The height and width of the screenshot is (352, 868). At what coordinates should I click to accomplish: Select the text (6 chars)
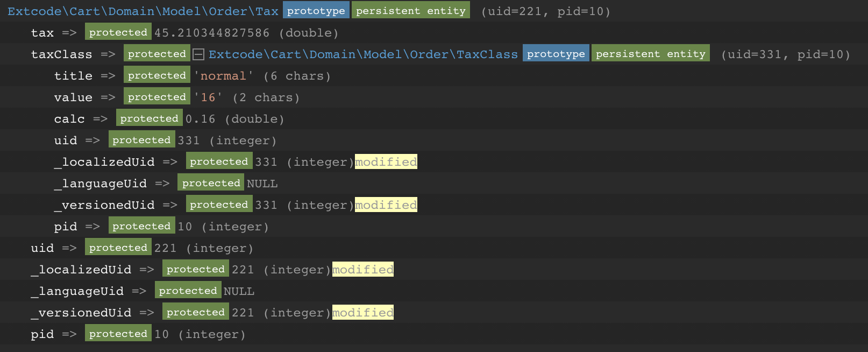[297, 76]
